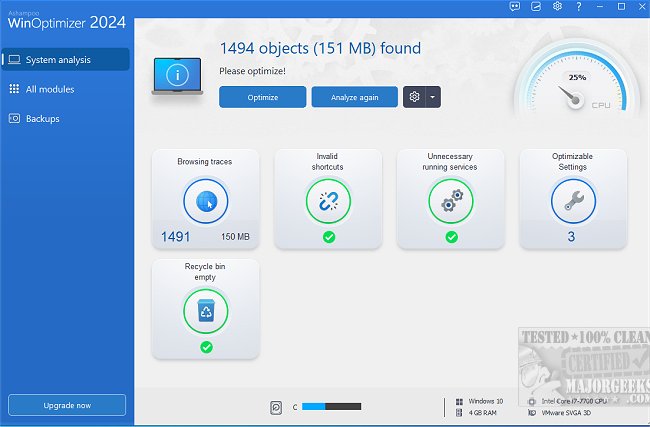
Task: Minimize the WinOptimizer window
Action: point(600,7)
